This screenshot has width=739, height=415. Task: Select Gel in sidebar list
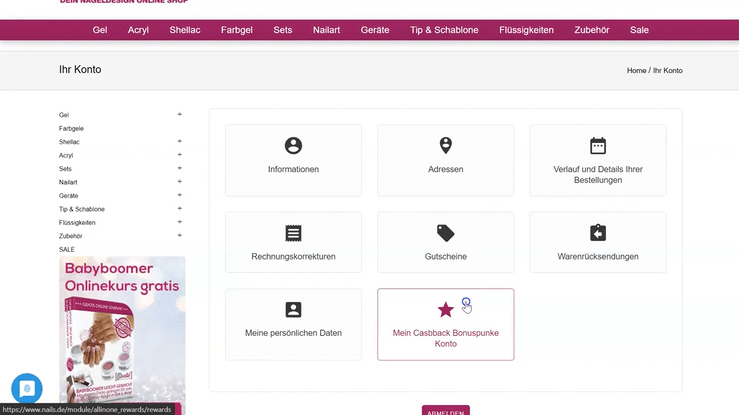click(64, 115)
